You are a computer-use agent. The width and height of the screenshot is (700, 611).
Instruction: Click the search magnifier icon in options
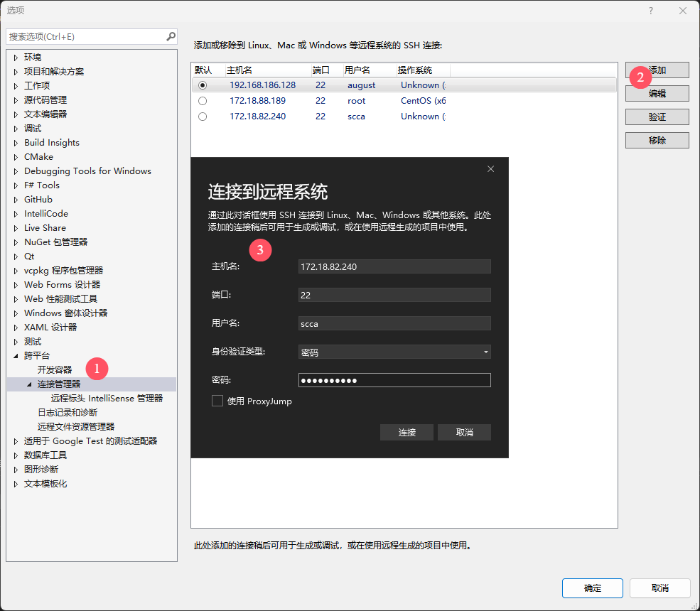click(x=171, y=36)
